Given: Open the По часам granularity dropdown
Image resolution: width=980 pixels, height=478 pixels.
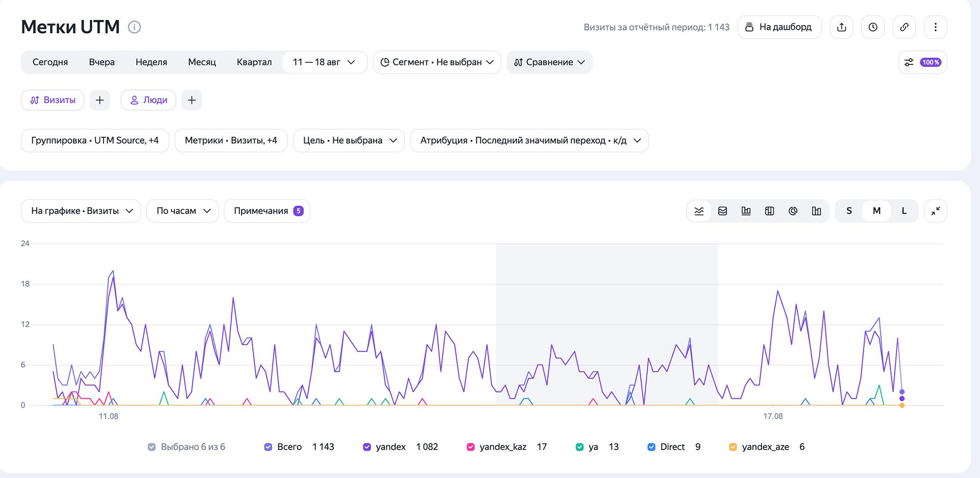Looking at the screenshot, I should tap(182, 211).
